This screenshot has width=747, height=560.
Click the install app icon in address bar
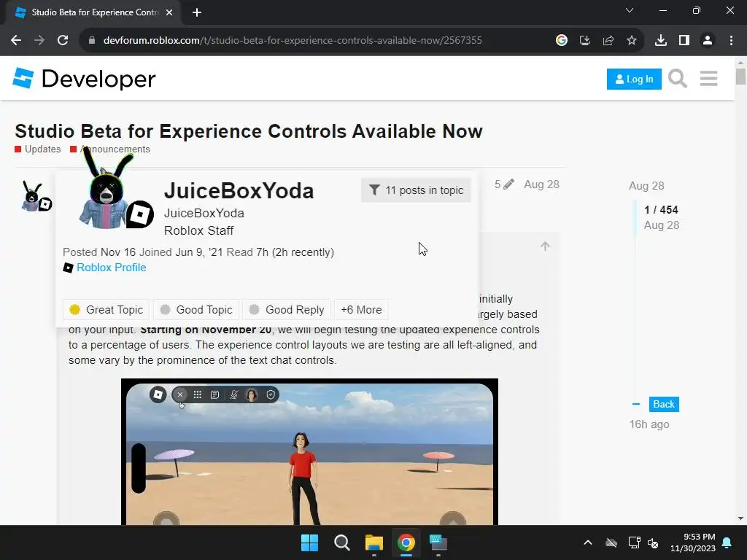pyautogui.click(x=585, y=41)
